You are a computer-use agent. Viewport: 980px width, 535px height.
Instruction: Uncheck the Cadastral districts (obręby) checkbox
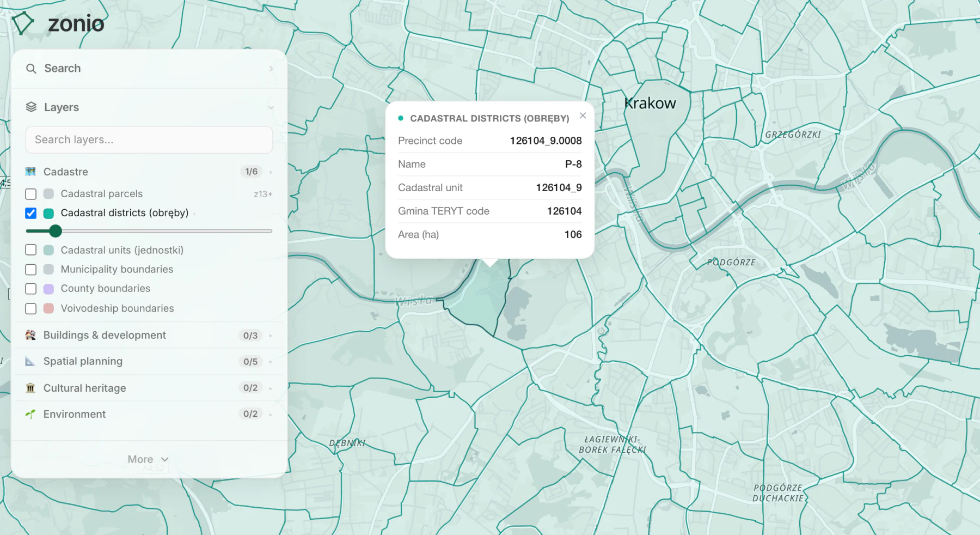coord(31,213)
